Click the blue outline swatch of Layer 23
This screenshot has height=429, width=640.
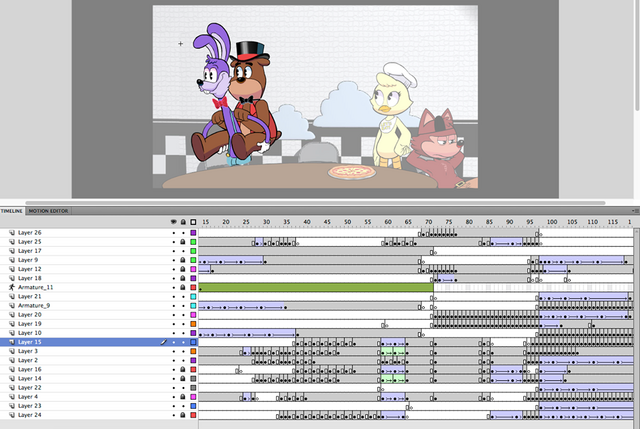pyautogui.click(x=193, y=406)
